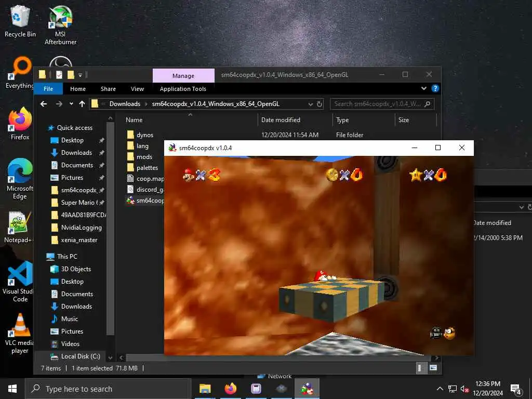Open the Share ribbon tab
The width and height of the screenshot is (532, 399).
click(x=108, y=89)
